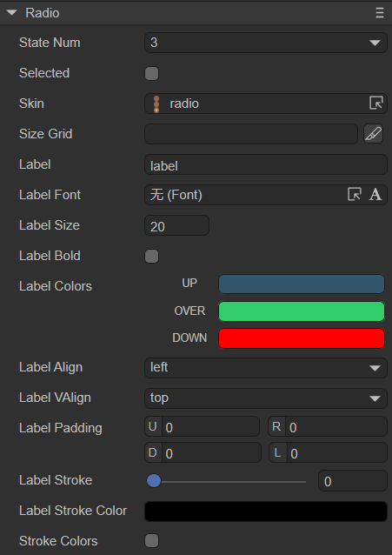This screenshot has height=555, width=392.
Task: Pick the OVER label color swatch
Action: 302,311
